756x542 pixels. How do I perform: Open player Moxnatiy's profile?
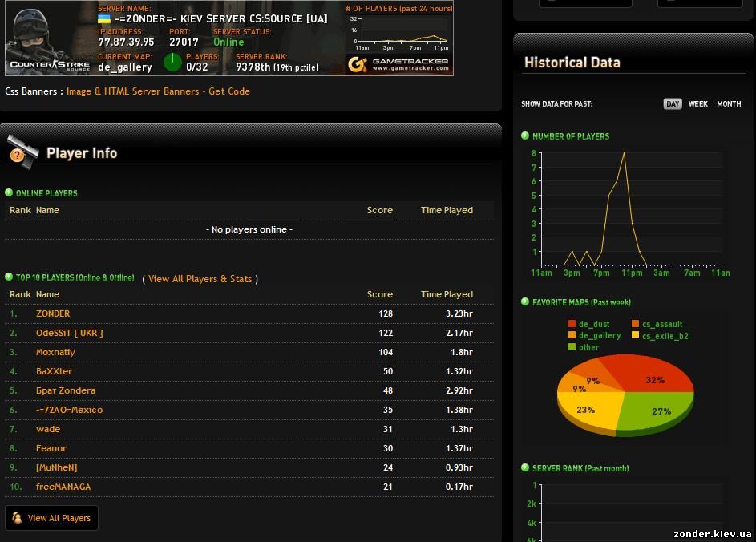click(x=55, y=352)
